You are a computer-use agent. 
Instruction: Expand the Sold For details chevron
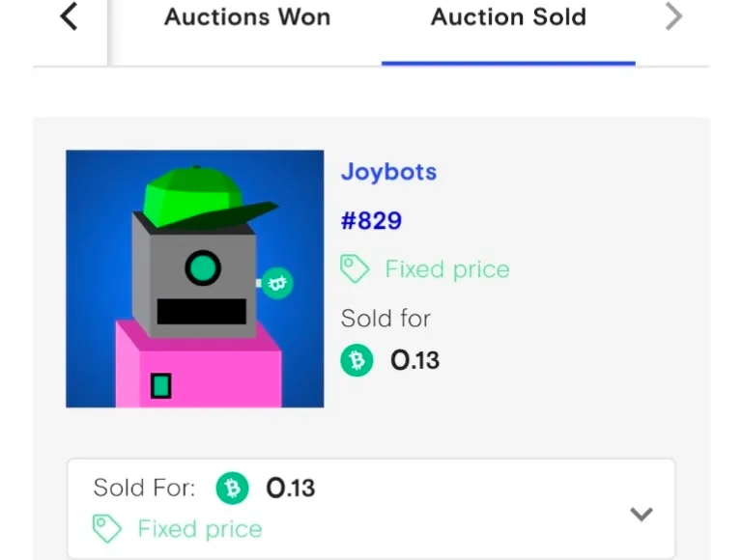click(x=642, y=514)
